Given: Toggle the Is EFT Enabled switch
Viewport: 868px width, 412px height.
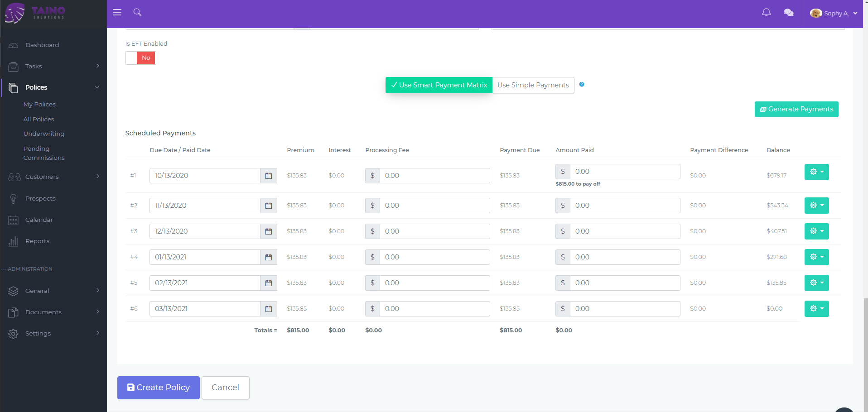Looking at the screenshot, I should tap(140, 58).
